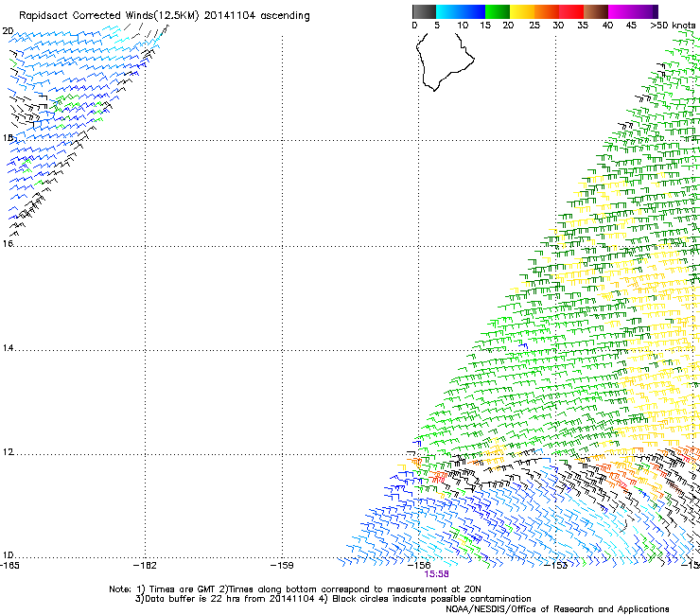Click the -162 longitude axis label

click(145, 566)
